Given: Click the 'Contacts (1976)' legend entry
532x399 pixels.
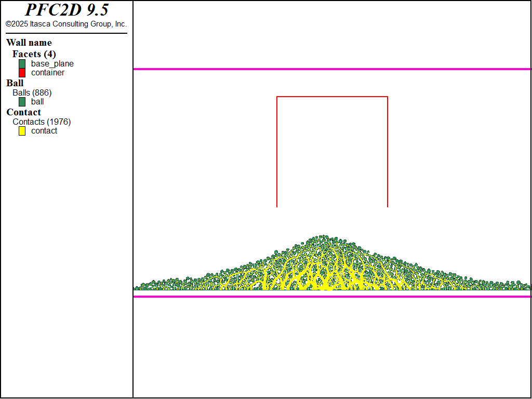Looking at the screenshot, I should [42, 122].
